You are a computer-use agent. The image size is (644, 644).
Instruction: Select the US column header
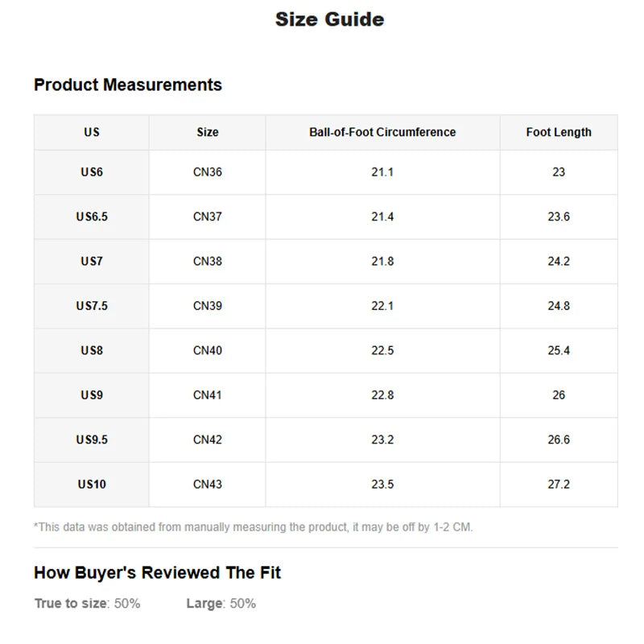[x=92, y=132]
